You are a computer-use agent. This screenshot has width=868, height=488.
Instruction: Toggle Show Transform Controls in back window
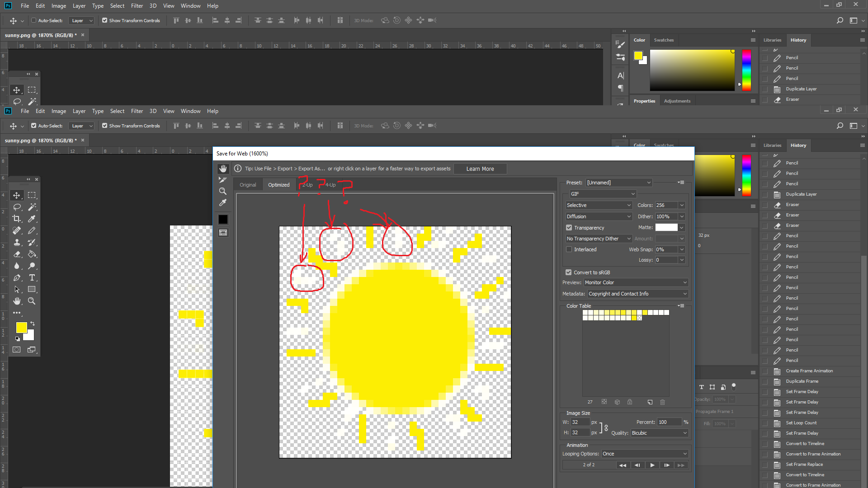pos(105,20)
